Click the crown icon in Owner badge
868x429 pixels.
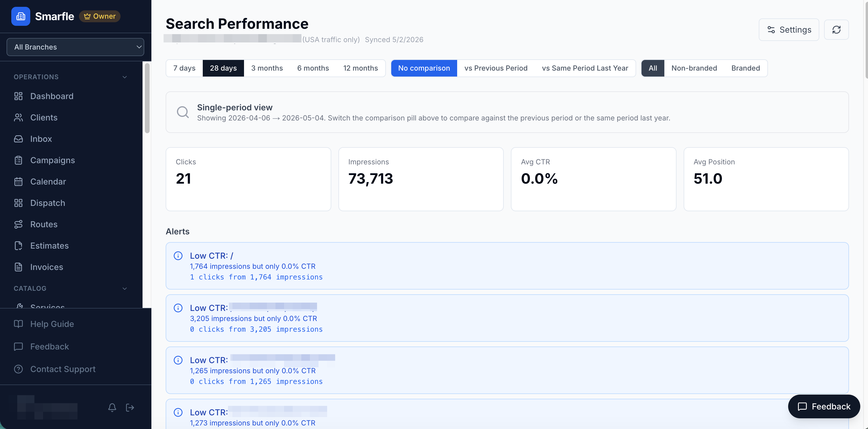pos(87,16)
